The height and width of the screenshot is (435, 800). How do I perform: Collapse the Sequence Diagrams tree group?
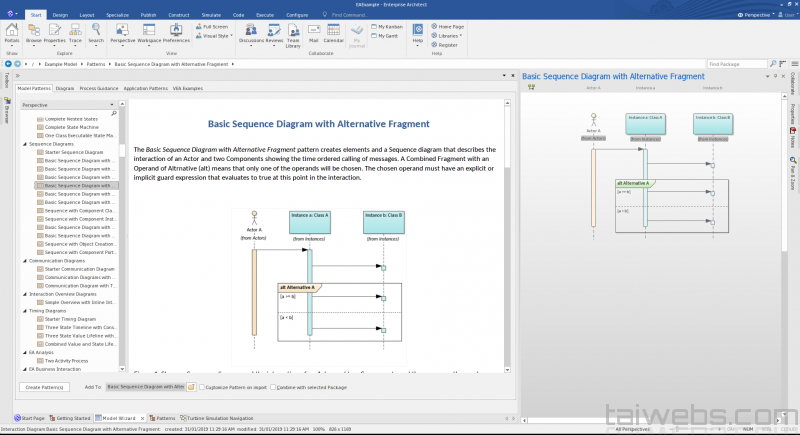[x=25, y=144]
